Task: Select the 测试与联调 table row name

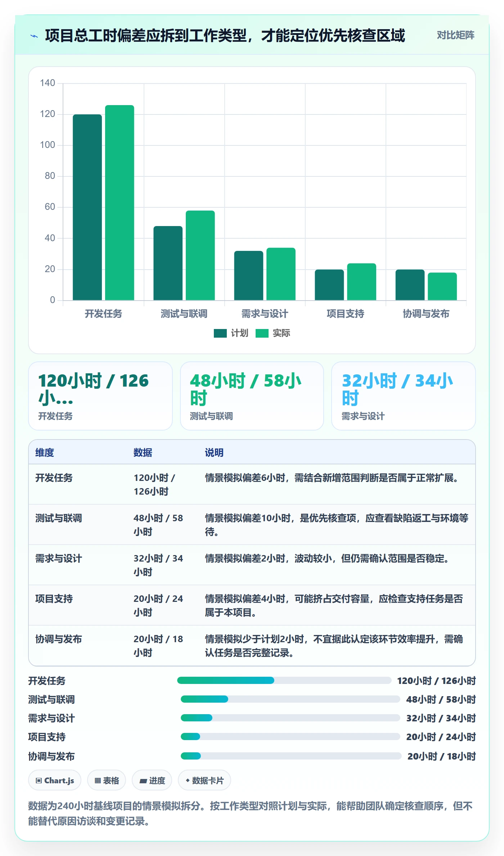Action: coord(59,518)
